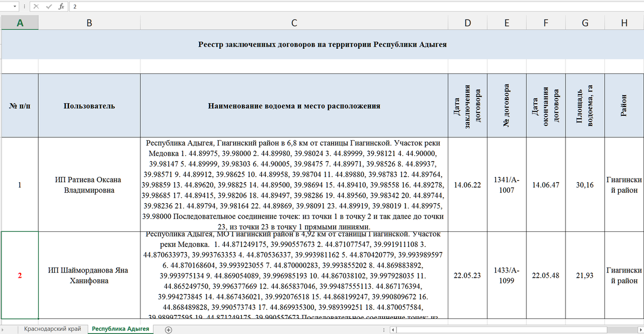
Task: Click 'Наименование водоема и место расположения' header
Action: 294,106
